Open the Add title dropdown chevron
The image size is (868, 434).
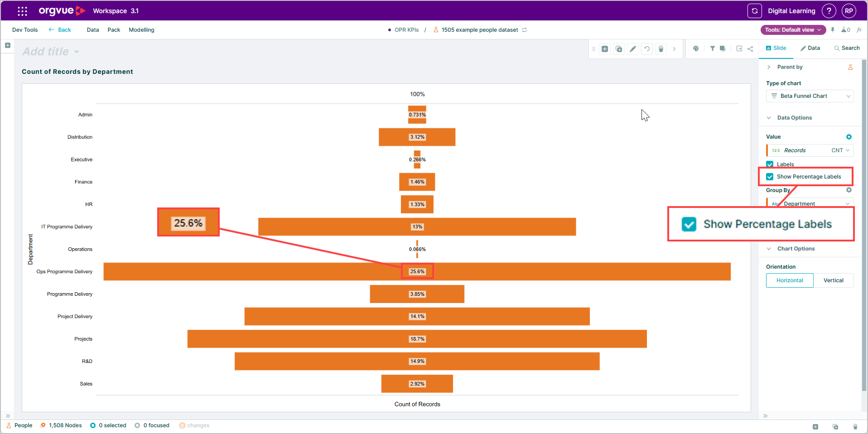pyautogui.click(x=77, y=52)
